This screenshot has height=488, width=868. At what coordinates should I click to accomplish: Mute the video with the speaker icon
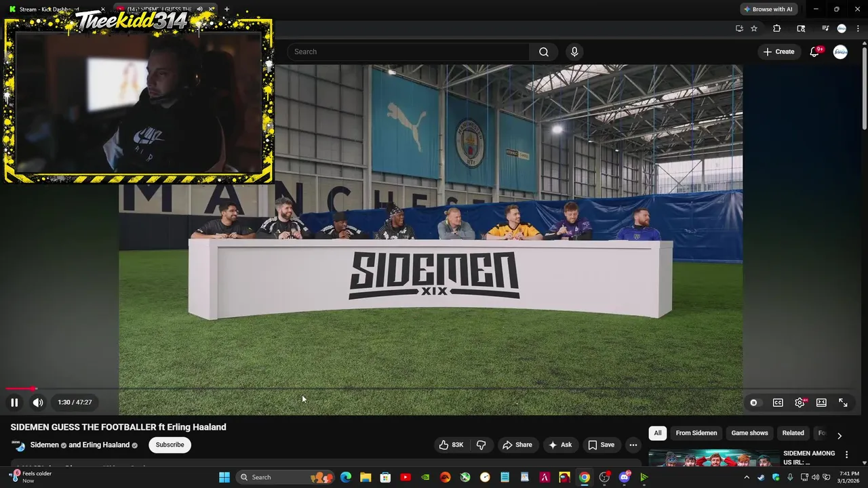[x=38, y=403]
